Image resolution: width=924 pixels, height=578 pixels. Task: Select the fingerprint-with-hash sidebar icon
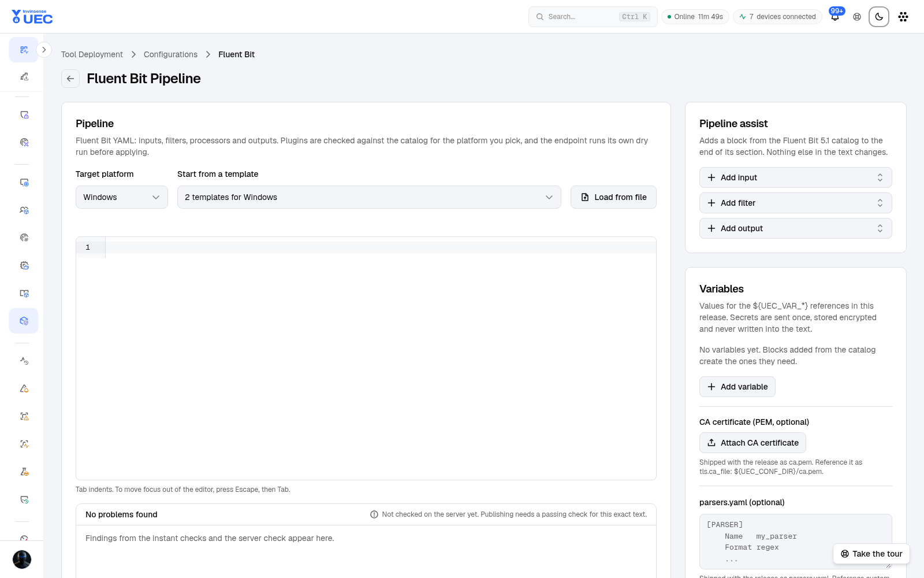coord(24,238)
